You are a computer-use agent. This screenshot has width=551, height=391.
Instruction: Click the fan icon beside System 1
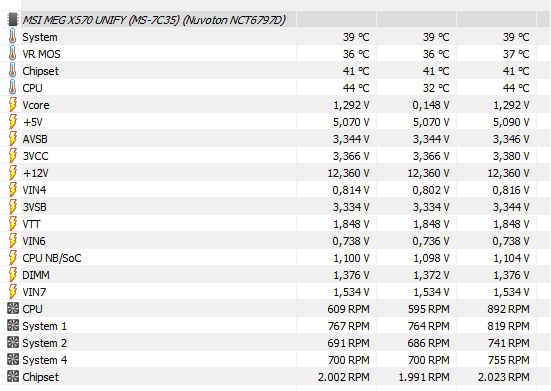click(x=13, y=325)
